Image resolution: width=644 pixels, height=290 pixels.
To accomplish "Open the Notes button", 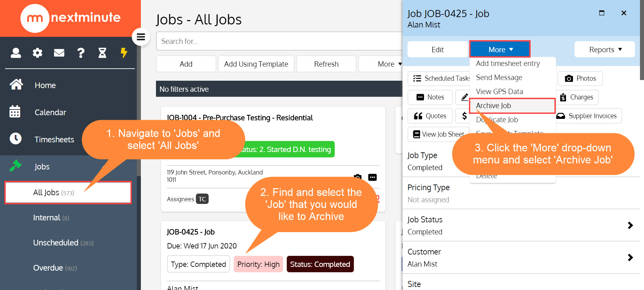I will 430,97.
